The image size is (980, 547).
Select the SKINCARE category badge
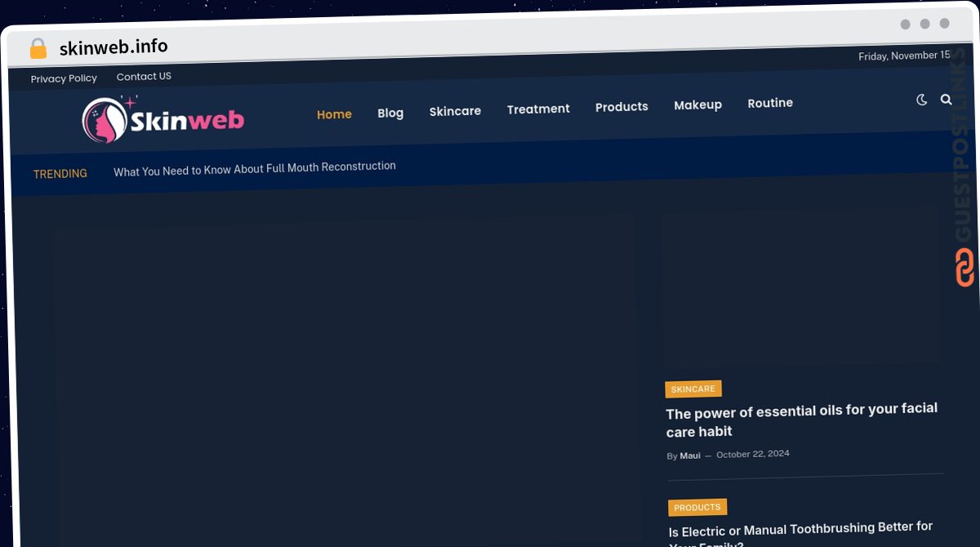pyautogui.click(x=693, y=389)
